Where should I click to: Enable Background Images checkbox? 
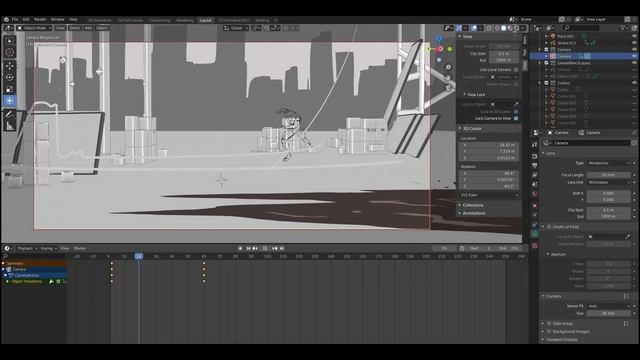[549, 331]
